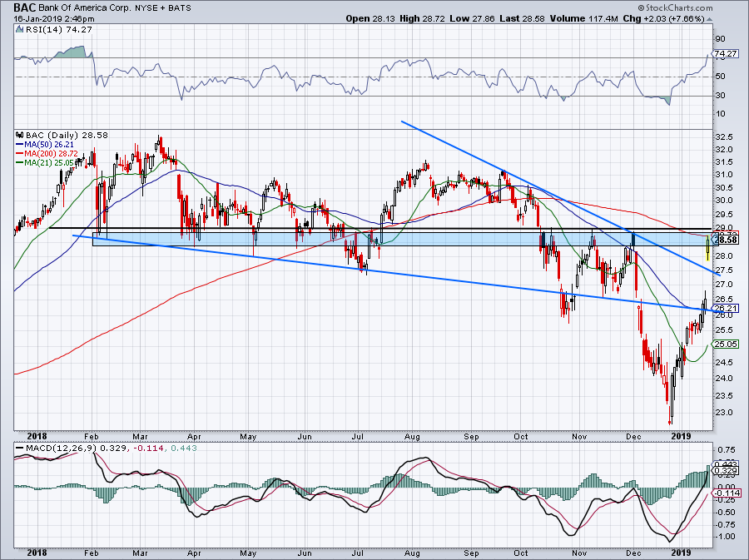749x560 pixels.
Task: Click the '2019' year label under the price panel
Action: click(681, 436)
